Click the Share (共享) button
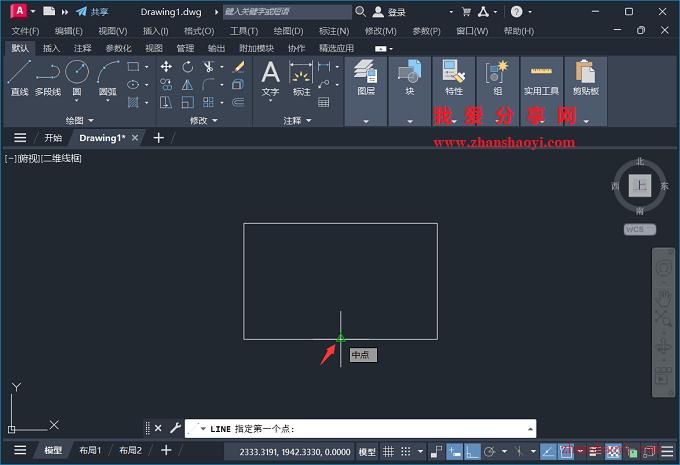680x465 pixels. 92,12
